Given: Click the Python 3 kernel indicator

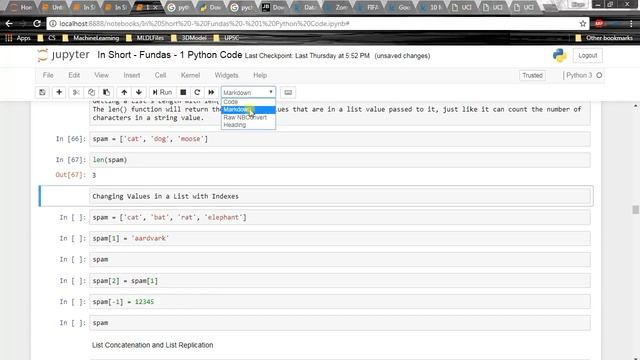Looking at the screenshot, I should point(579,75).
